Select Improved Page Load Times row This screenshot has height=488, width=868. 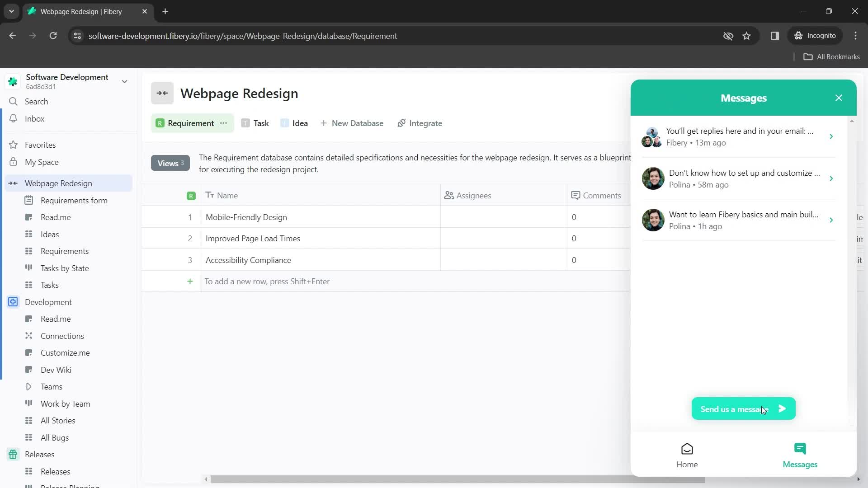[x=253, y=239]
